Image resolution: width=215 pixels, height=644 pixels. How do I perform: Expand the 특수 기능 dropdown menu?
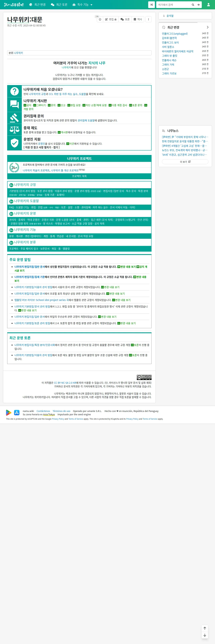(82, 5)
